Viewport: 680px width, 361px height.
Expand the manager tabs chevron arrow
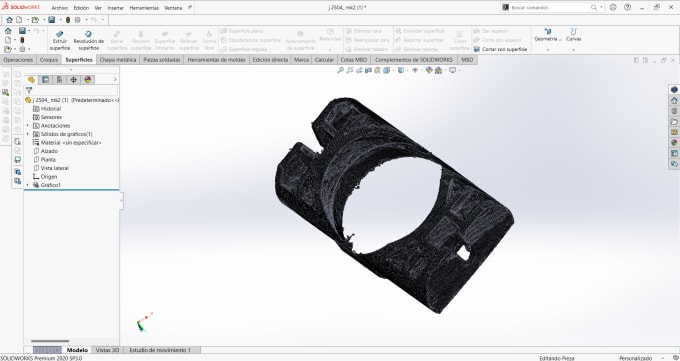(x=115, y=79)
